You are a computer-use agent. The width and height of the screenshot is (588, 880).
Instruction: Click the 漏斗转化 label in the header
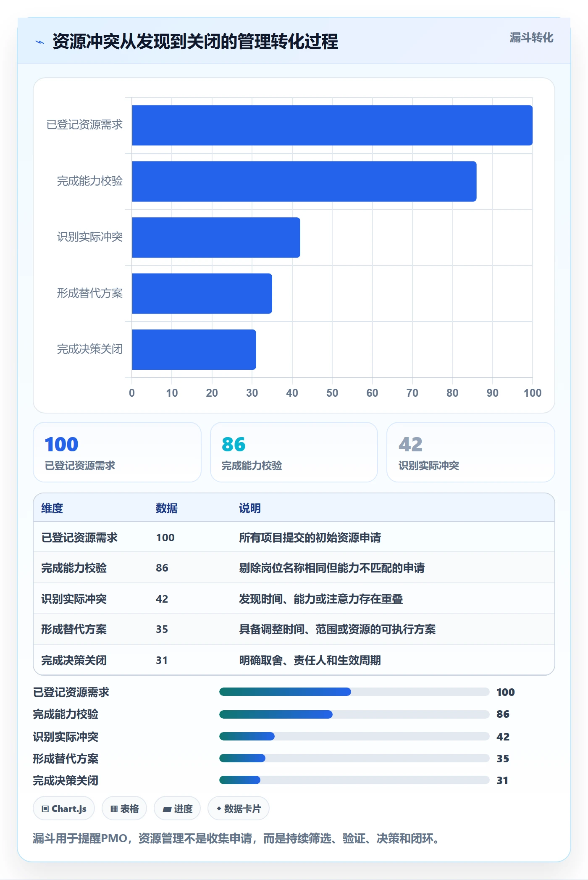(531, 38)
